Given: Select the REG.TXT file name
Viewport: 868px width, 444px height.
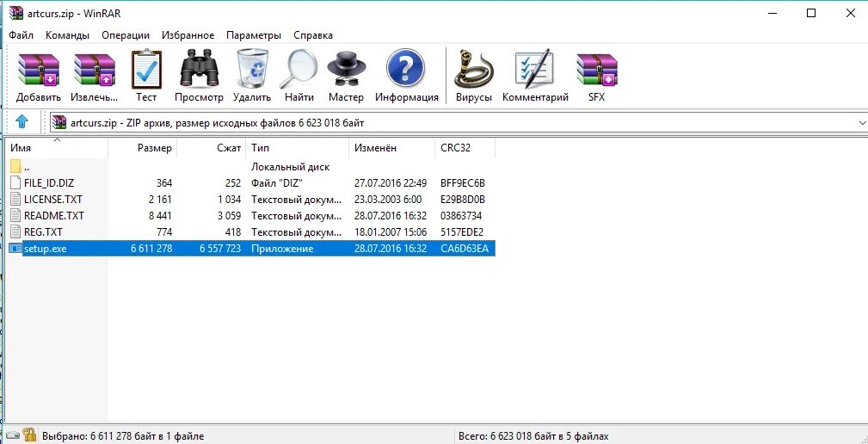Looking at the screenshot, I should [x=43, y=232].
